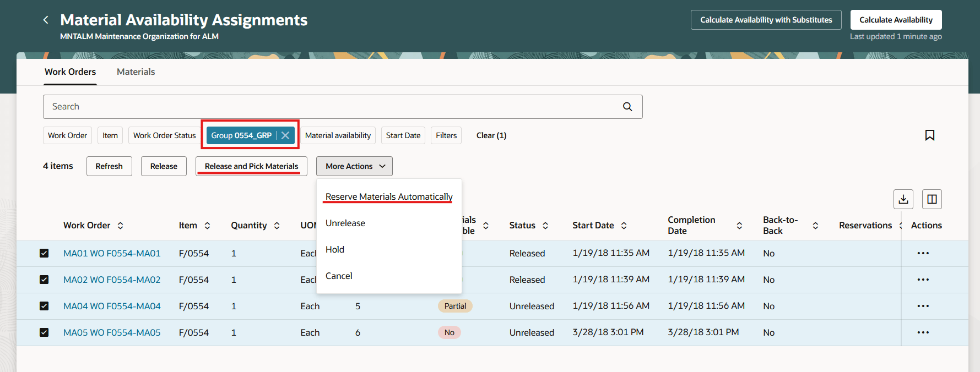
Task: Go back using the header arrow
Action: coord(46,20)
